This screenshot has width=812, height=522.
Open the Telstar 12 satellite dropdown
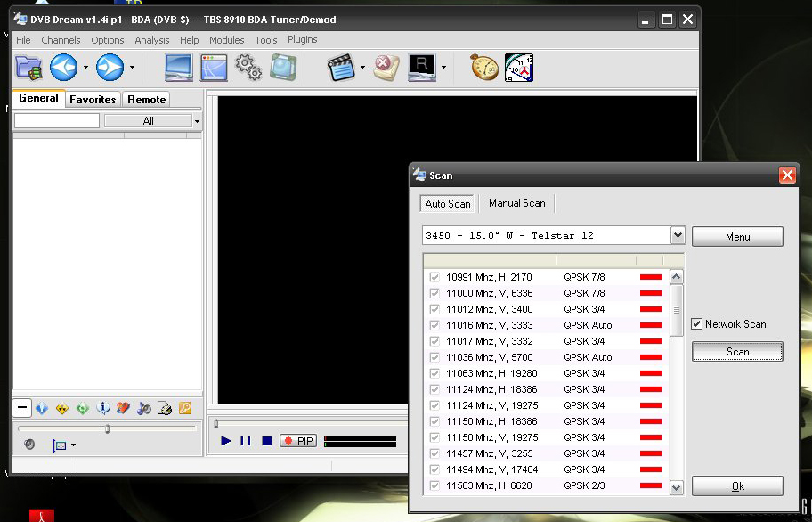pos(678,236)
